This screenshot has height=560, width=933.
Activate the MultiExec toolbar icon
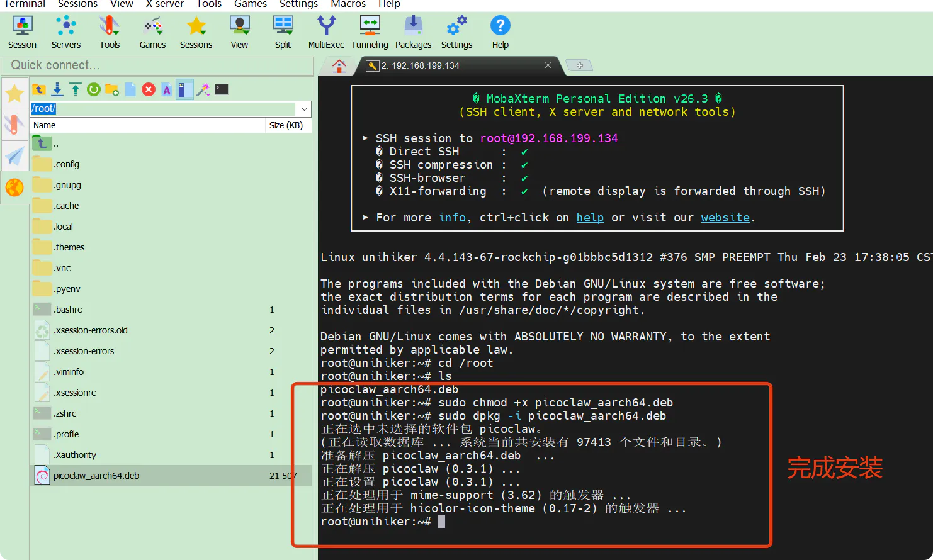(326, 32)
